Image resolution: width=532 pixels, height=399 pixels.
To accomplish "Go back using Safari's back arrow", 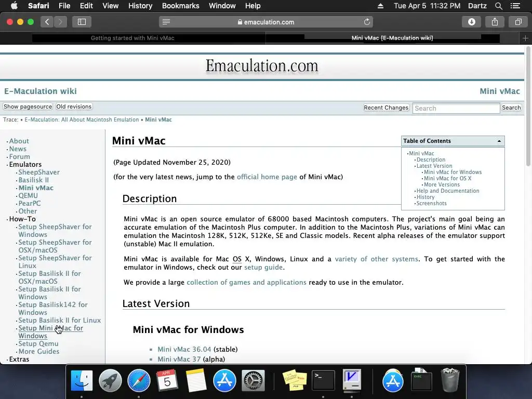I will point(47,22).
